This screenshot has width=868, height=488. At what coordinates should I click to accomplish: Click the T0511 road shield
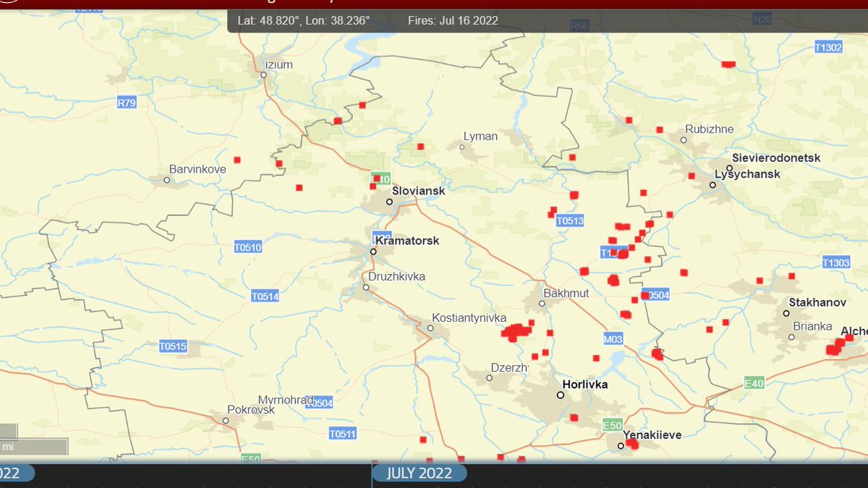342,434
